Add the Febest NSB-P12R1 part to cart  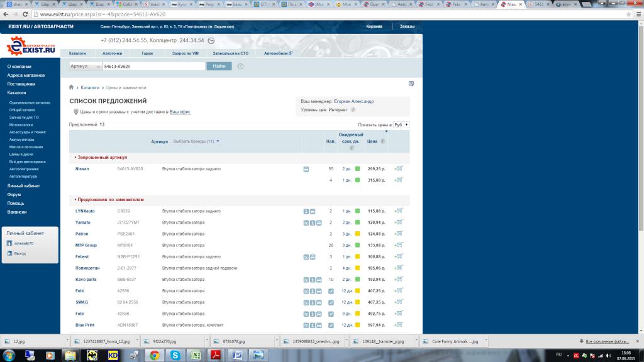[x=398, y=256]
